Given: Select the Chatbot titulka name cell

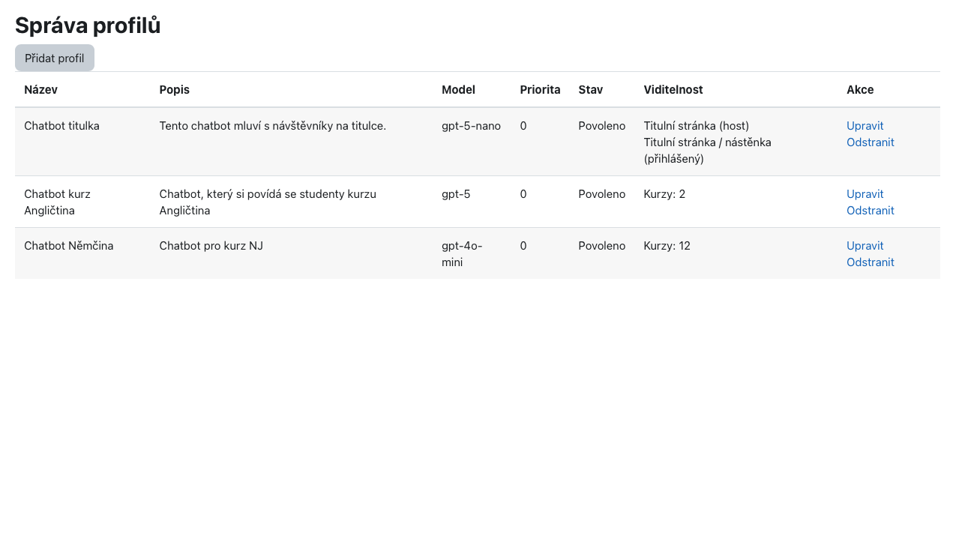Looking at the screenshot, I should pos(61,126).
